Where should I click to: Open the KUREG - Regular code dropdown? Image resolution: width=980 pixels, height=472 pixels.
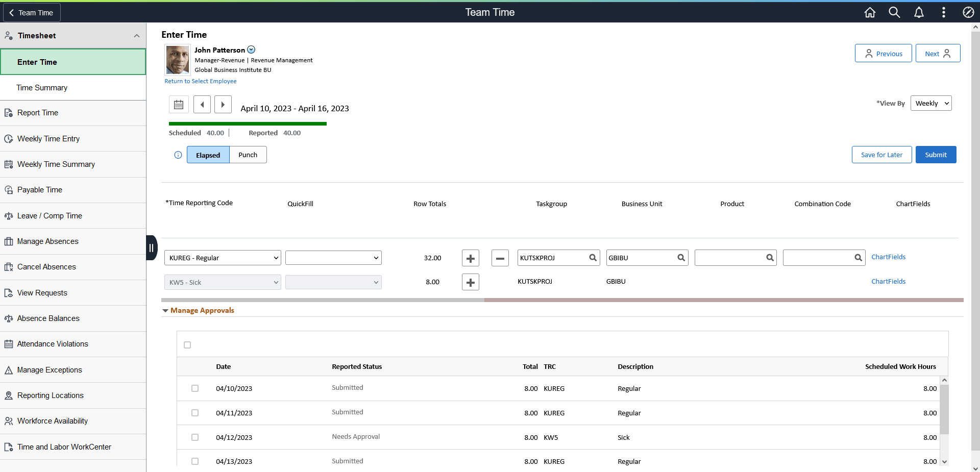pyautogui.click(x=223, y=258)
